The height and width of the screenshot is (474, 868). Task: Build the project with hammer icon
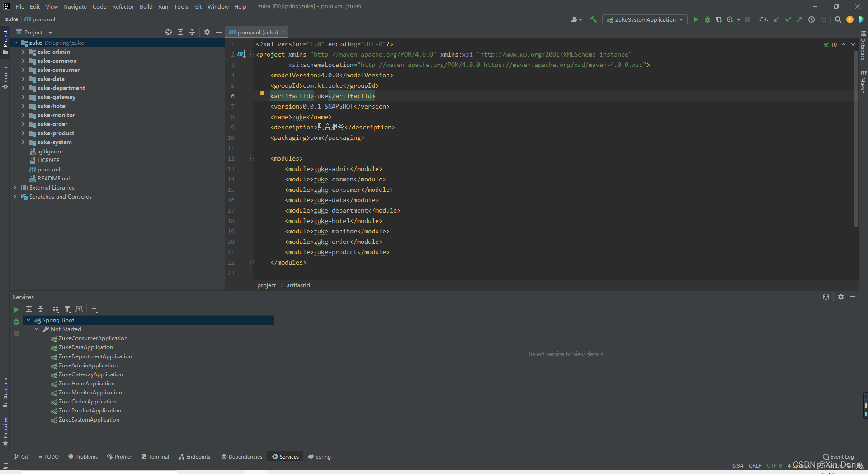coord(593,19)
